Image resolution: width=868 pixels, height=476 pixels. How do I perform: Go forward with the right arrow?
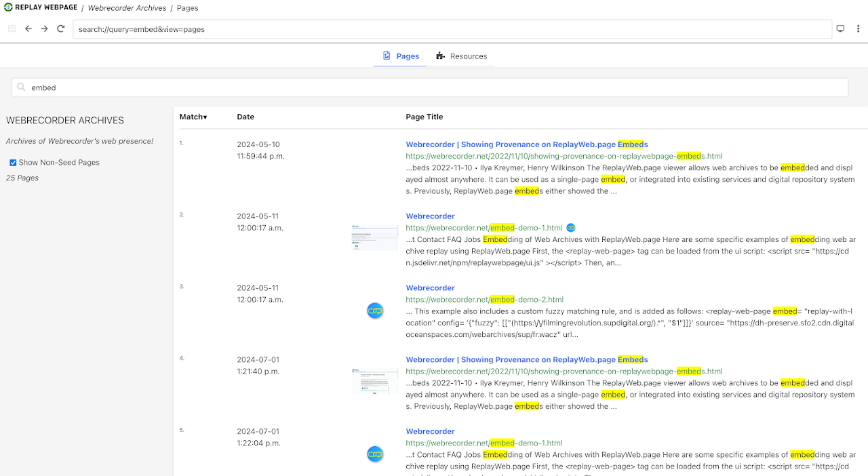click(45, 29)
